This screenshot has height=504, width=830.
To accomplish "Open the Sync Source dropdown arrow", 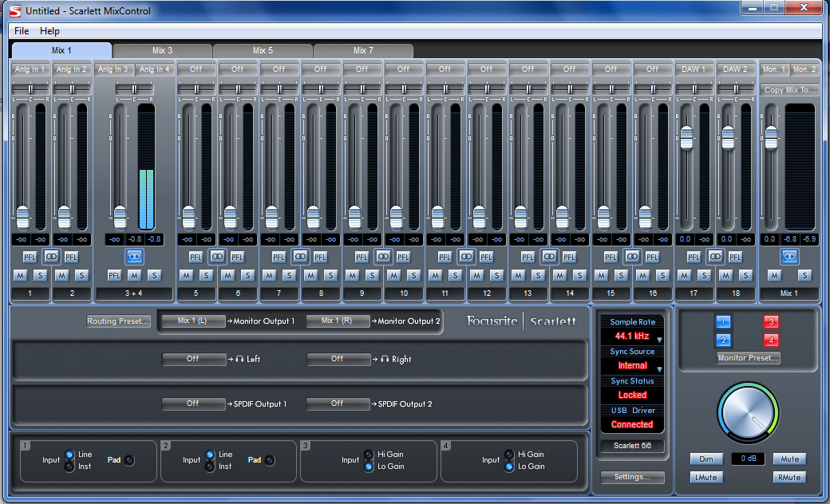I will coord(659,369).
